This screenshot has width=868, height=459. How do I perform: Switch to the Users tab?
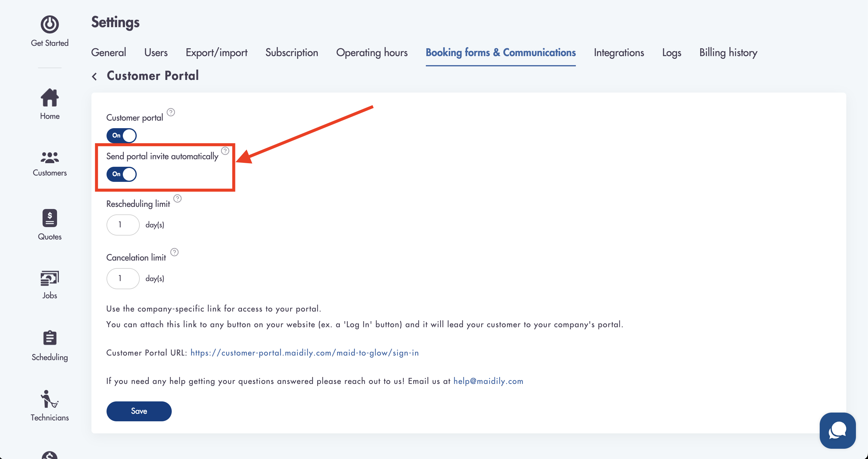coord(156,52)
